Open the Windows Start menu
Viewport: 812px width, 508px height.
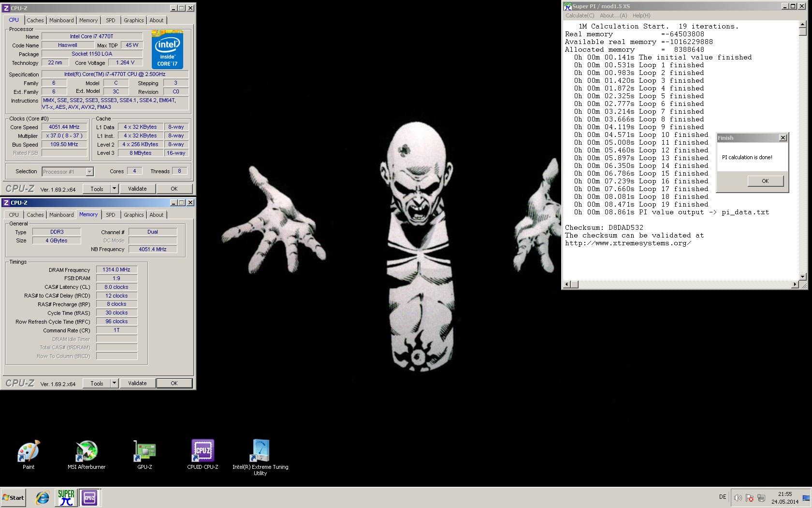pyautogui.click(x=14, y=498)
